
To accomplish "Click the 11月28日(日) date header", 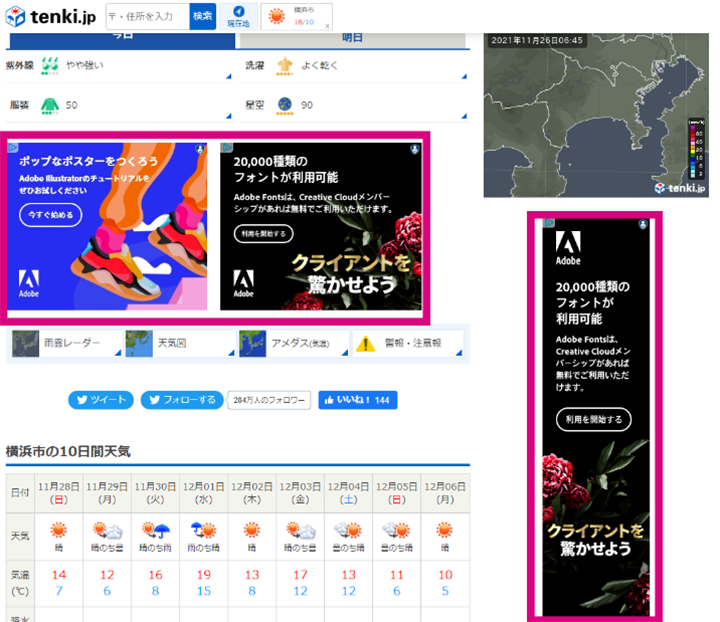I will click(59, 493).
